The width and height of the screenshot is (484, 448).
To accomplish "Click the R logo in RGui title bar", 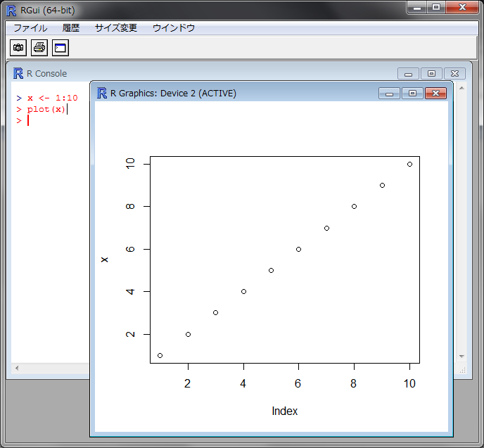I will point(11,10).
